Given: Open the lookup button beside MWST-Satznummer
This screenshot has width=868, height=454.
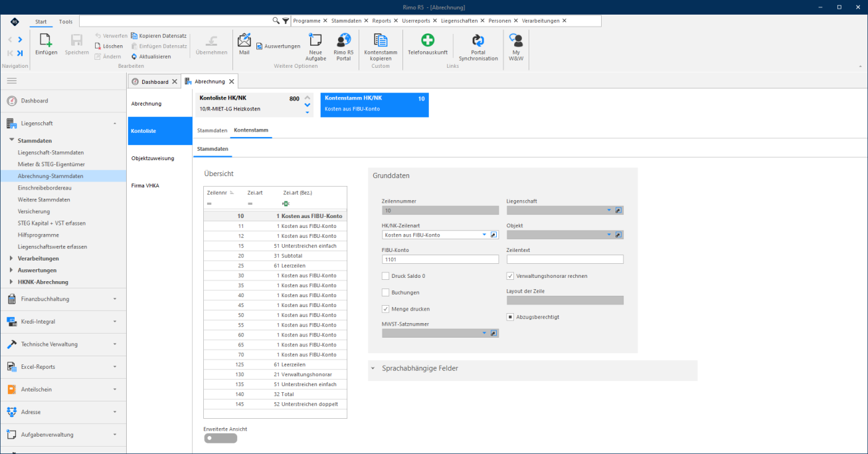Looking at the screenshot, I should click(x=493, y=333).
